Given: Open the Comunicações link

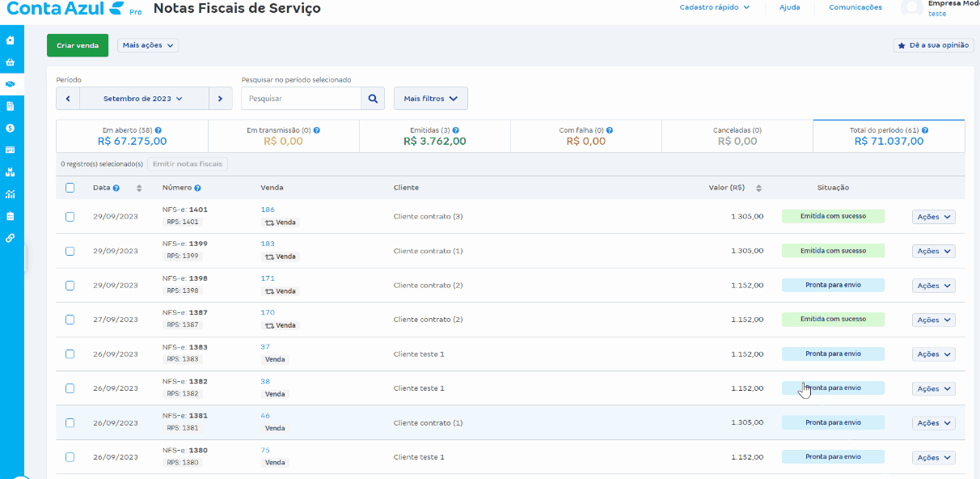Looking at the screenshot, I should coord(855,7).
